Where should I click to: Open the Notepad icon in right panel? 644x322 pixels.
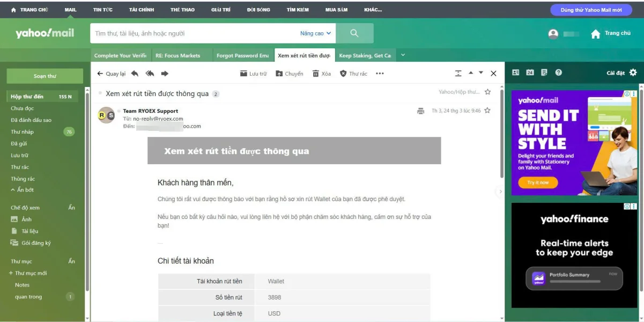544,72
